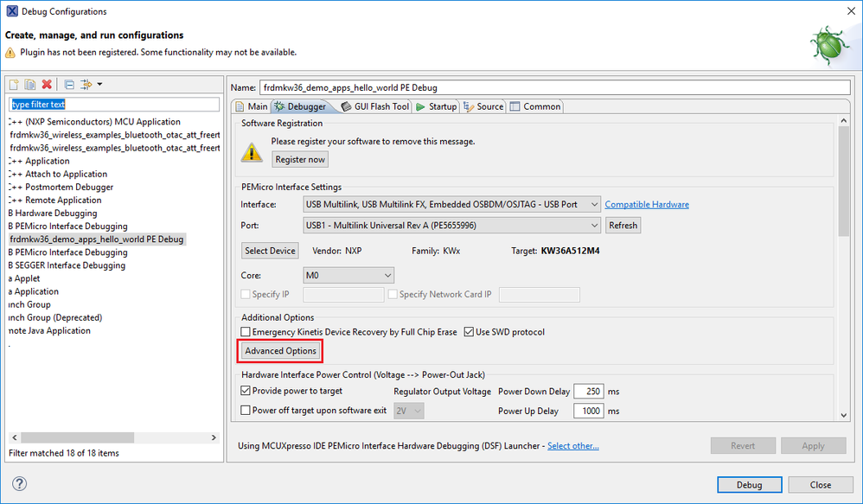The image size is (863, 504).
Task: Click the tree horizontal scrollbar right arrow
Action: coord(214,437)
